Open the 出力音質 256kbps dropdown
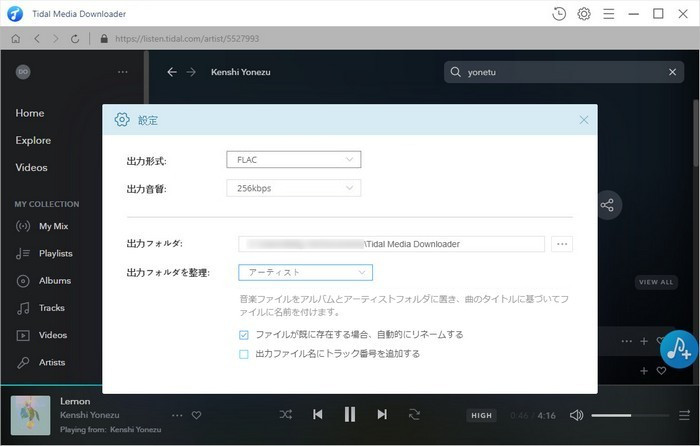Viewport: 700px width, 446px height. point(294,188)
